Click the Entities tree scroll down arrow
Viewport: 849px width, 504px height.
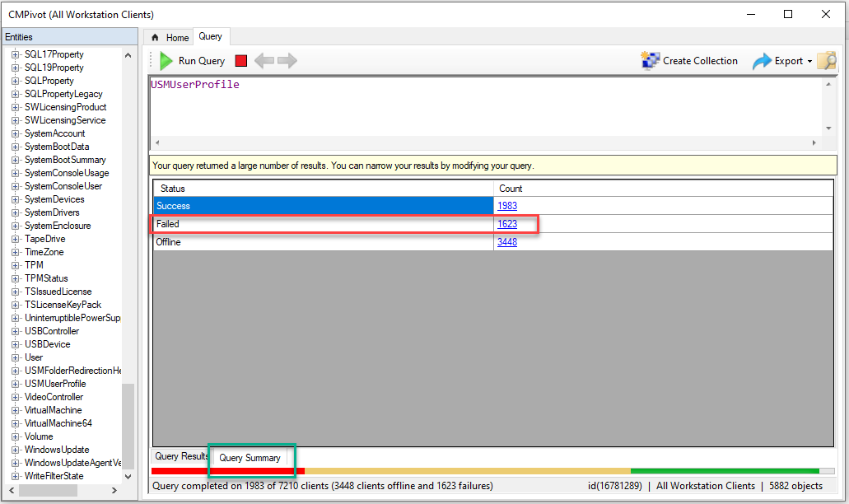coord(128,476)
